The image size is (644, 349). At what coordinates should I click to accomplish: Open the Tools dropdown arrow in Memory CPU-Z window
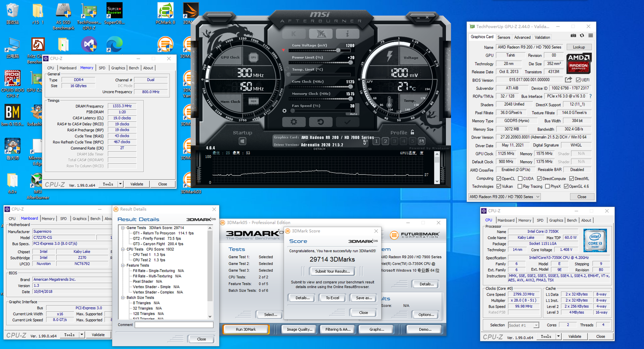[x=120, y=184]
